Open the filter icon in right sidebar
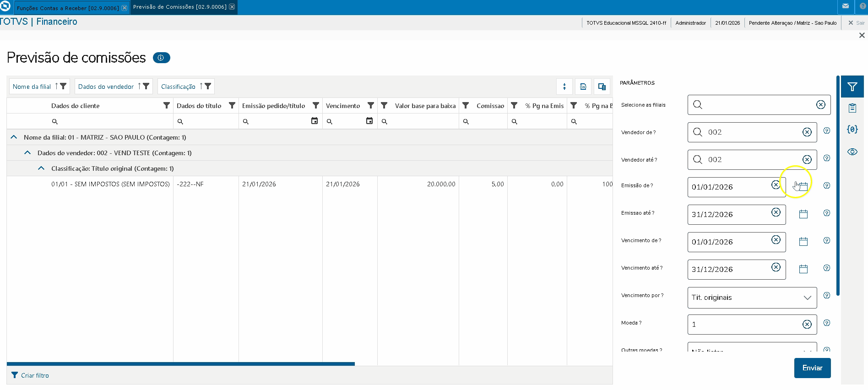Viewport: 868px width, 390px height. click(x=852, y=87)
